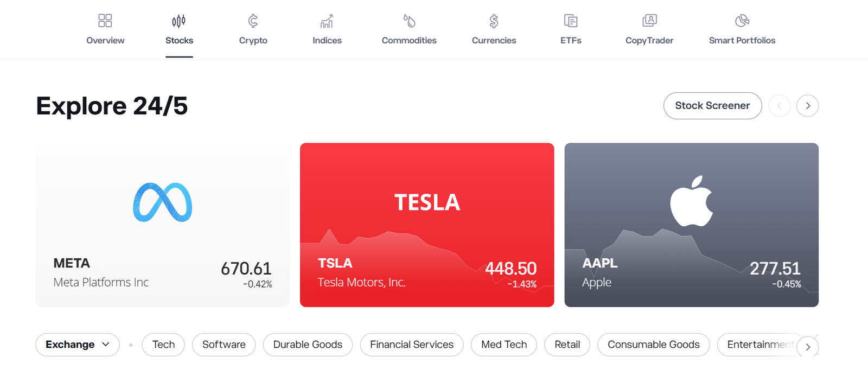Enable the Software filter
This screenshot has width=868, height=382.
coord(224,345)
